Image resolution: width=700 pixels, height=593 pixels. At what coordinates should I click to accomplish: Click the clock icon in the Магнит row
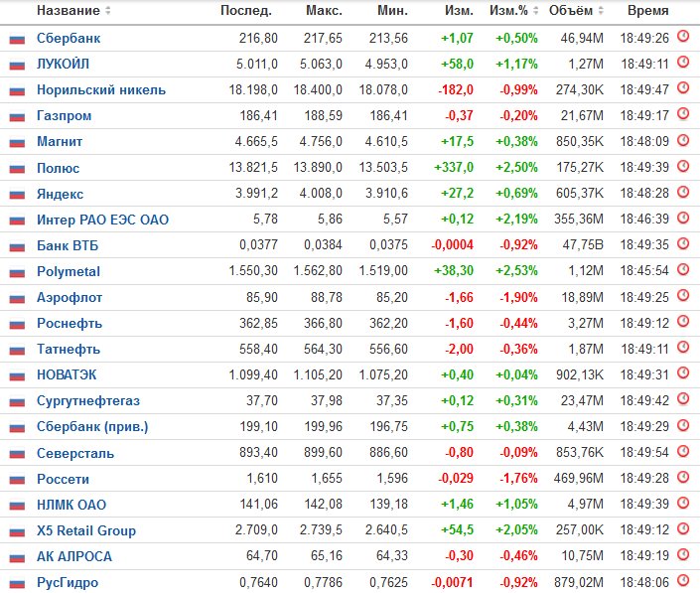tap(683, 140)
